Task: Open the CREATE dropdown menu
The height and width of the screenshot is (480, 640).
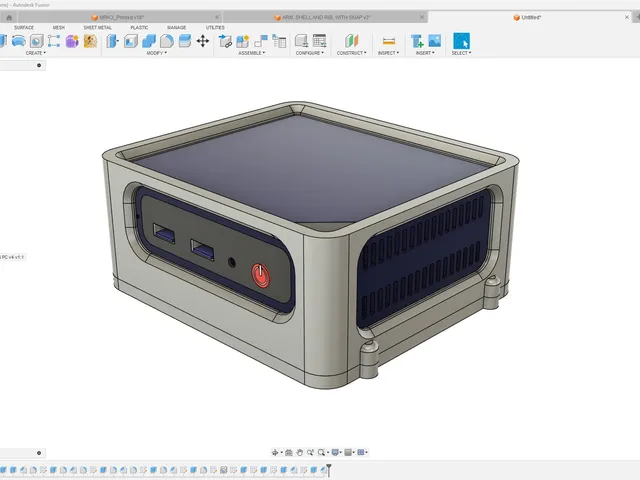Action: pyautogui.click(x=36, y=53)
